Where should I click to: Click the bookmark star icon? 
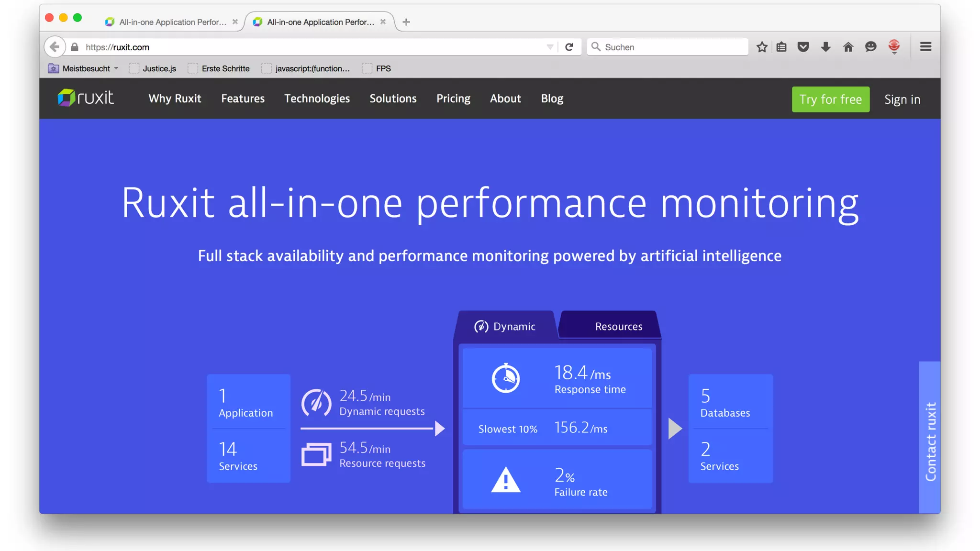[762, 47]
